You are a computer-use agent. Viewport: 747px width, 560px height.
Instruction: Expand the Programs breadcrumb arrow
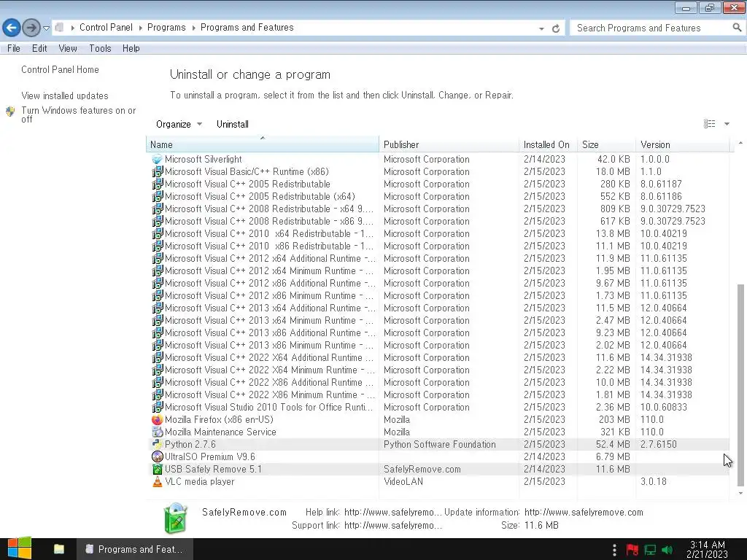(193, 28)
